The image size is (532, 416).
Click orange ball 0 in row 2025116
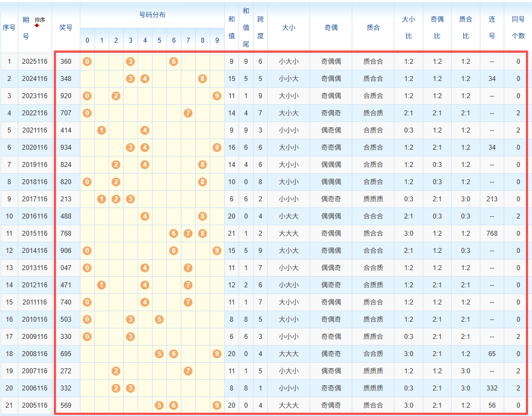click(x=87, y=62)
